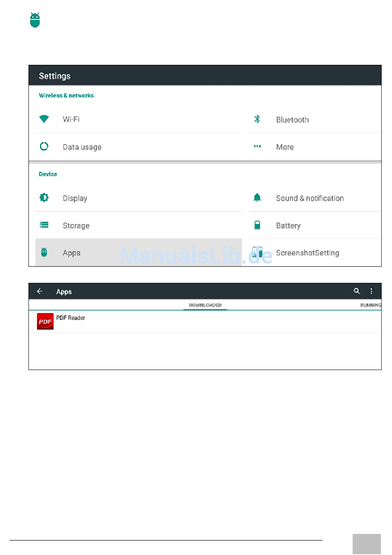Open ScreenshotSetting option
The height and width of the screenshot is (555, 392).
pyautogui.click(x=307, y=253)
